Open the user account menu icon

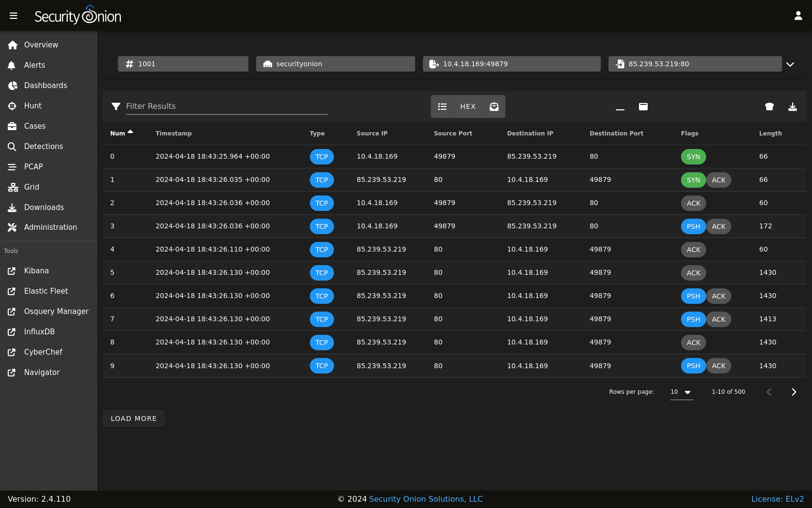798,16
